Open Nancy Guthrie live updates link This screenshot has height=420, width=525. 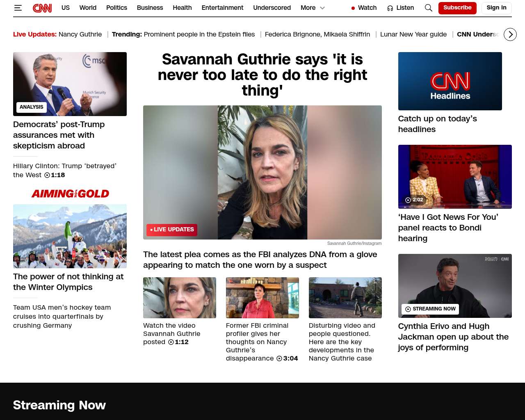(x=80, y=34)
